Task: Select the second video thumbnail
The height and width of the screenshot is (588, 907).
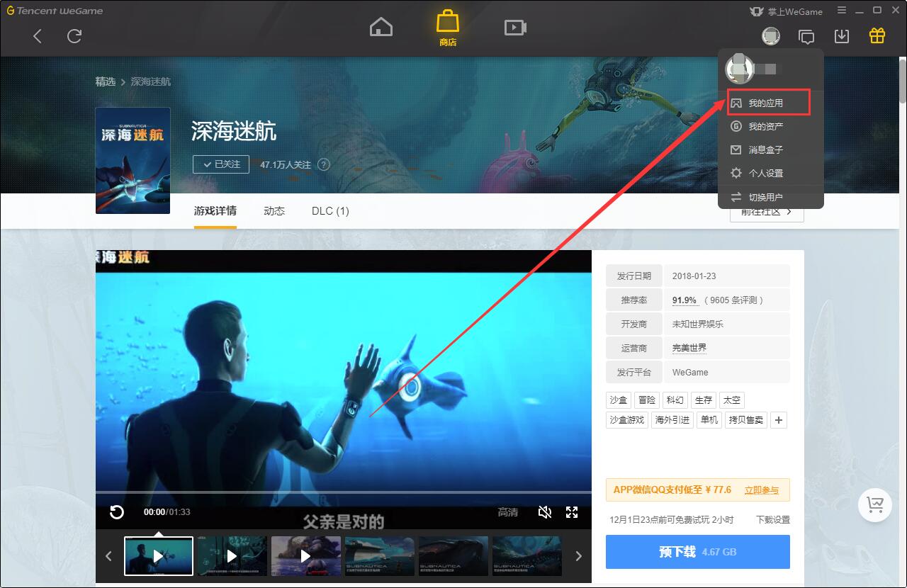Action: pyautogui.click(x=232, y=555)
